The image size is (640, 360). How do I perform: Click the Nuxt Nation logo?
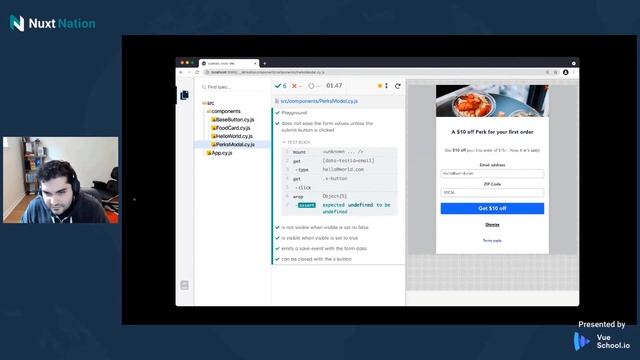(52, 23)
